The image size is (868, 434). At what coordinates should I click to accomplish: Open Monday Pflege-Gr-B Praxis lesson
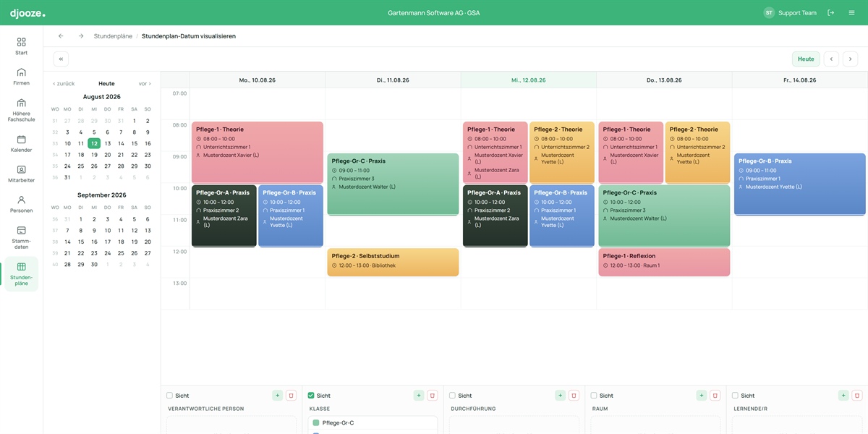click(291, 216)
